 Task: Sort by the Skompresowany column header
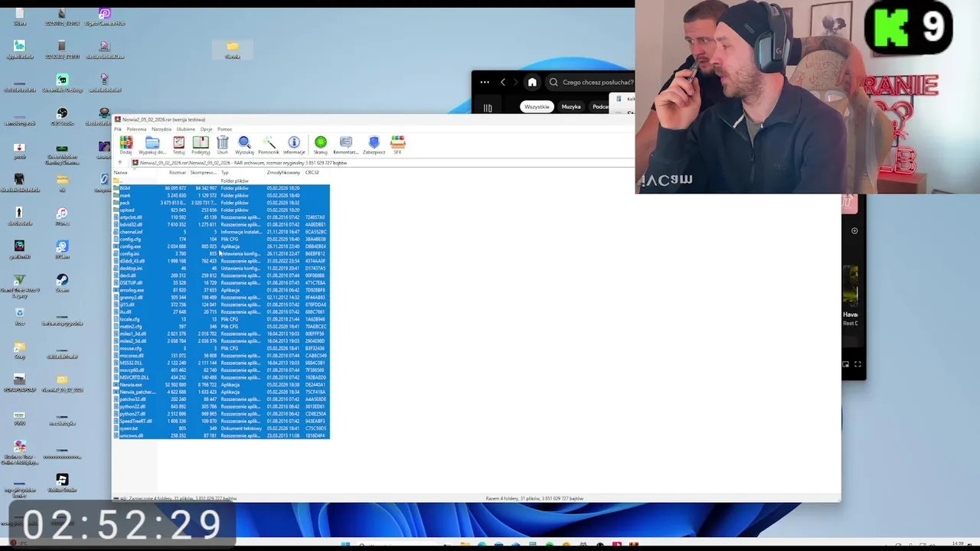point(203,173)
